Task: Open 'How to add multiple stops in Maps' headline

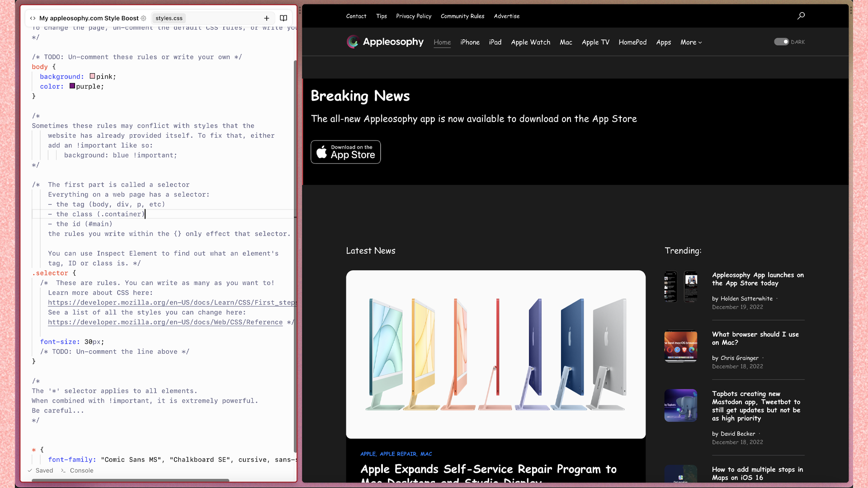Action: 758,474
